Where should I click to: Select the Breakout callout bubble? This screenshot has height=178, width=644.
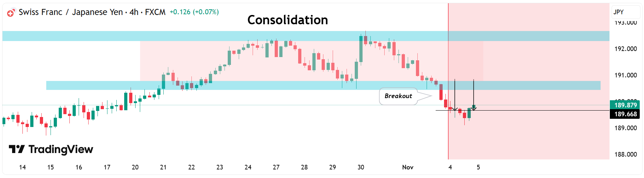point(398,96)
